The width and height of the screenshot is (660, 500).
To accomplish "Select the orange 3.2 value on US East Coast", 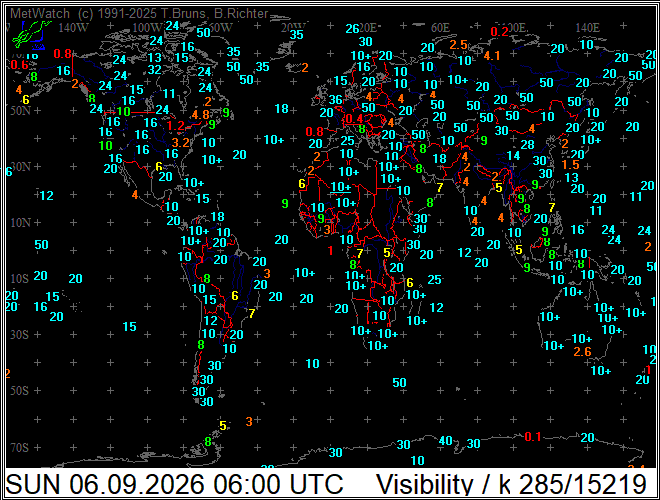I will 181,143.
